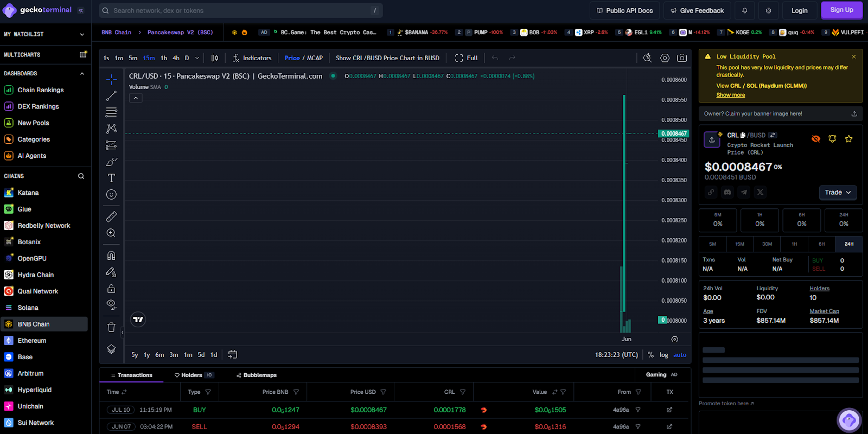
Task: Open the chart alert clock icon
Action: (x=647, y=58)
